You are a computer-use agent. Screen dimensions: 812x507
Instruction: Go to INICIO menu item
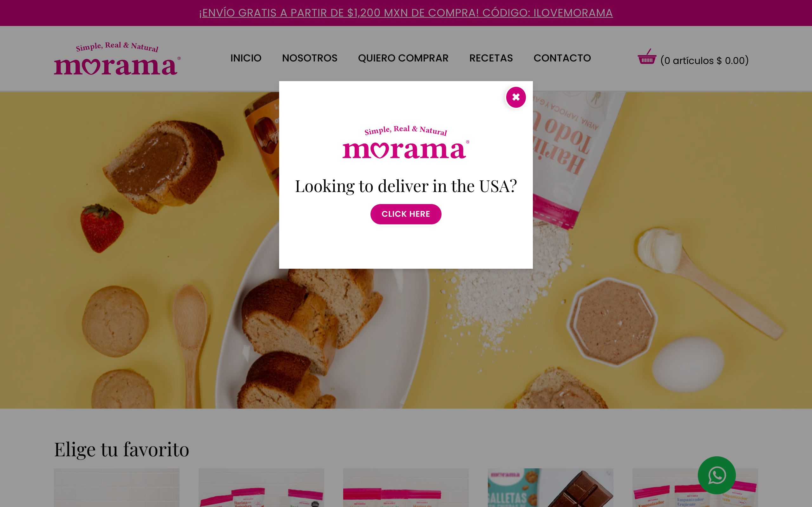(246, 58)
